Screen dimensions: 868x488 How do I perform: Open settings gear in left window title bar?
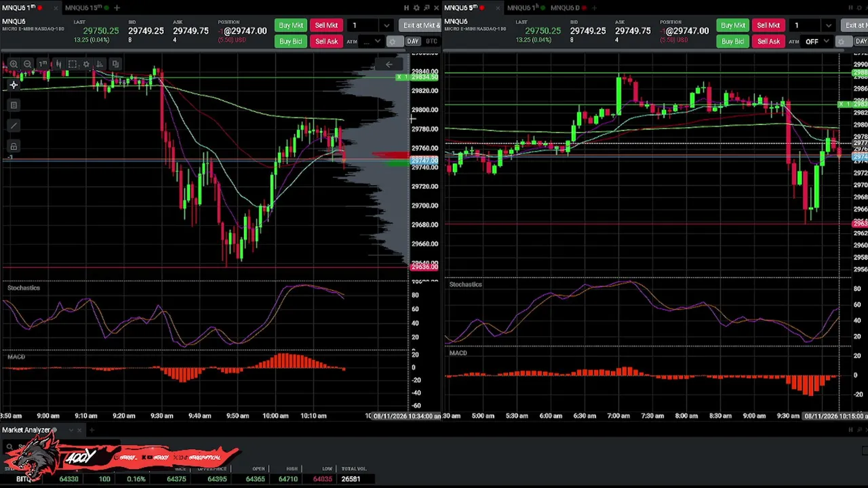coord(416,7)
